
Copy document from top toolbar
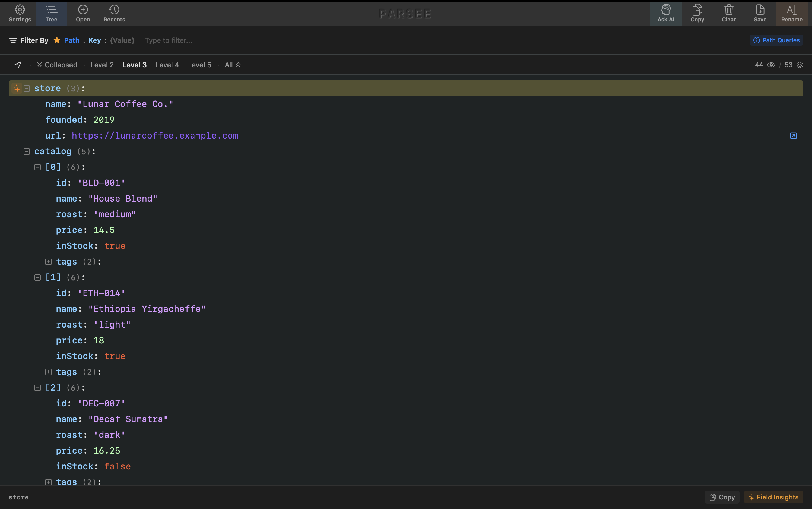[x=697, y=14]
